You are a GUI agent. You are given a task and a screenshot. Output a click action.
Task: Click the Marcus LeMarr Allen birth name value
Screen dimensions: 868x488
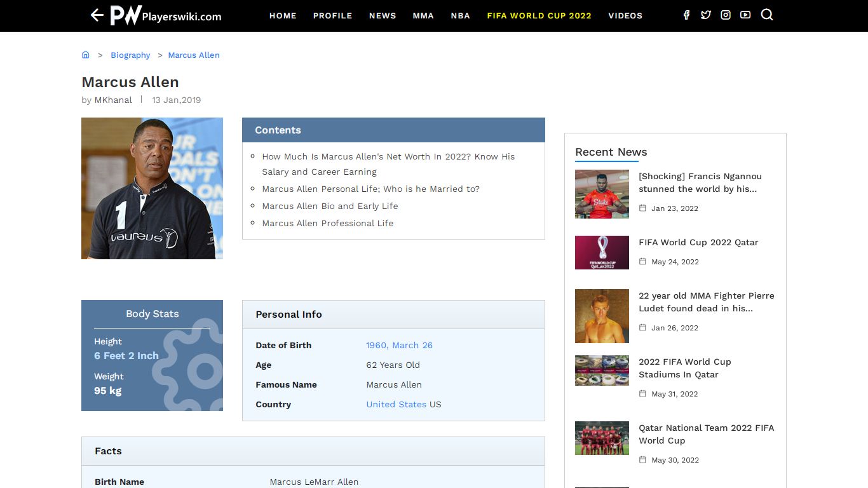tap(314, 482)
